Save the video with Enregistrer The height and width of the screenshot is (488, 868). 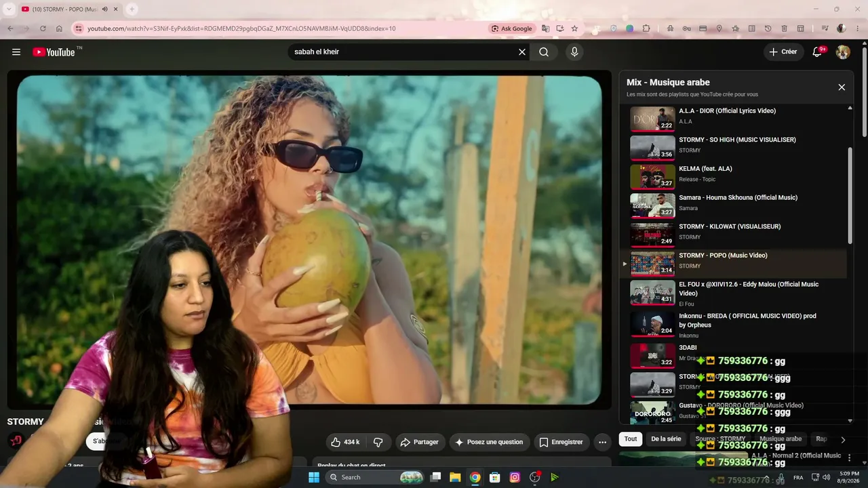tap(561, 442)
